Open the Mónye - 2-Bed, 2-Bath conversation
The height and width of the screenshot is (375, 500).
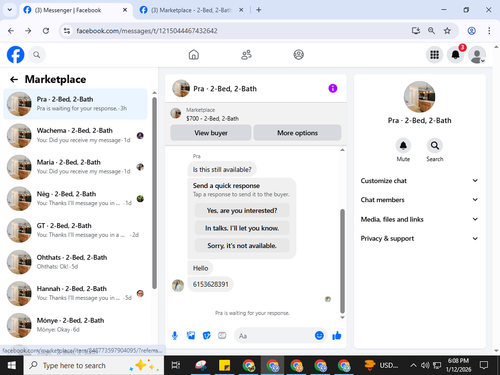coord(75,325)
